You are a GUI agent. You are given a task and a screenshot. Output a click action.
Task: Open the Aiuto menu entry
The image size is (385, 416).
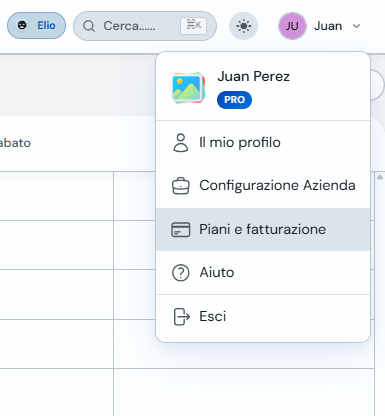point(263,273)
